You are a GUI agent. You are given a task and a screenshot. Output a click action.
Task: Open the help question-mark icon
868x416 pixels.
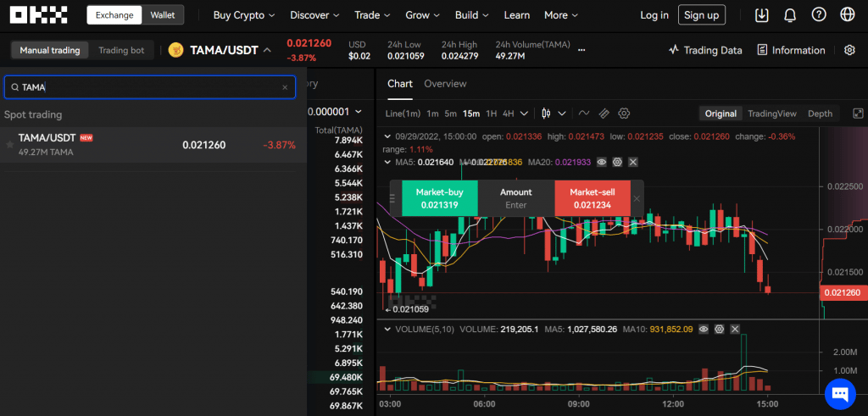click(819, 15)
